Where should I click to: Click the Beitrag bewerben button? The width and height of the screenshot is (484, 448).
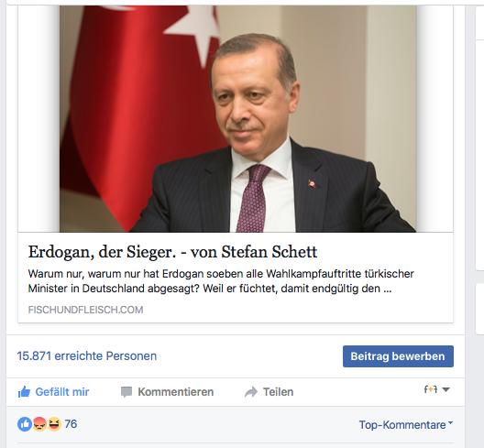click(x=398, y=356)
